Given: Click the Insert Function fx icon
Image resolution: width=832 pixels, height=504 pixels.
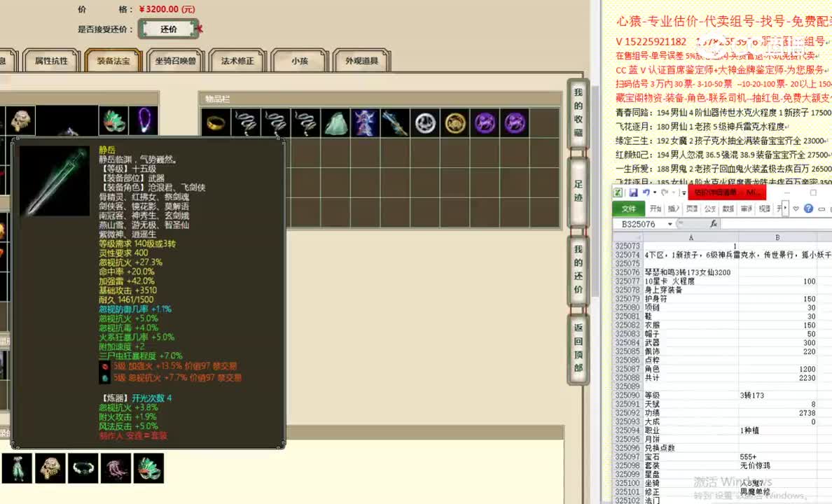Looking at the screenshot, I should coord(712,223).
